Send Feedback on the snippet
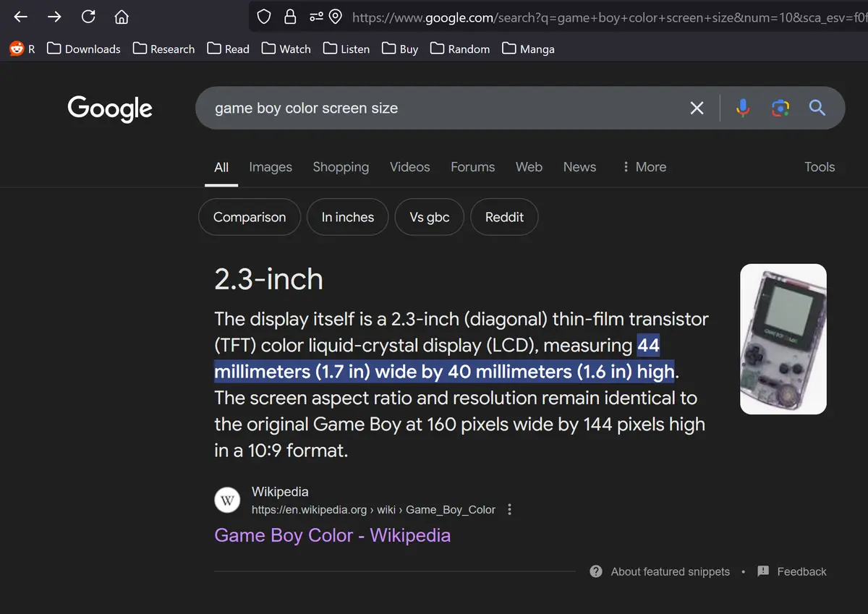The width and height of the screenshot is (868, 614). (801, 571)
